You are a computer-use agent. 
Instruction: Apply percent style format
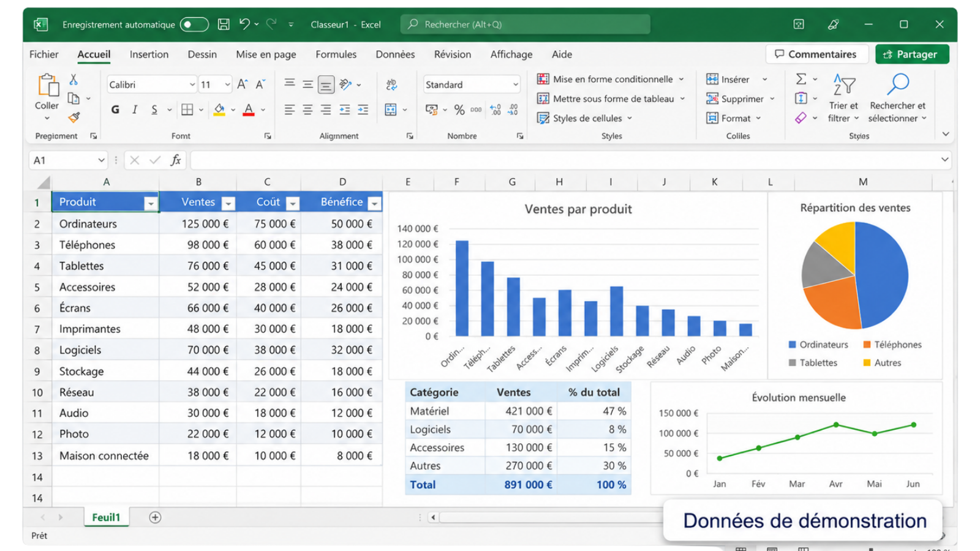click(x=459, y=110)
